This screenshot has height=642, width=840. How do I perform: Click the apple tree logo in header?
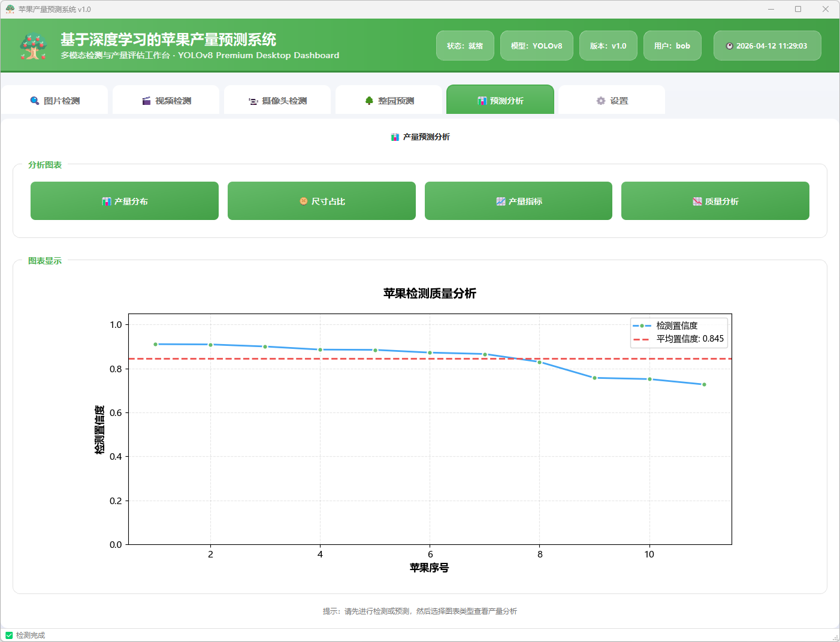[34, 46]
